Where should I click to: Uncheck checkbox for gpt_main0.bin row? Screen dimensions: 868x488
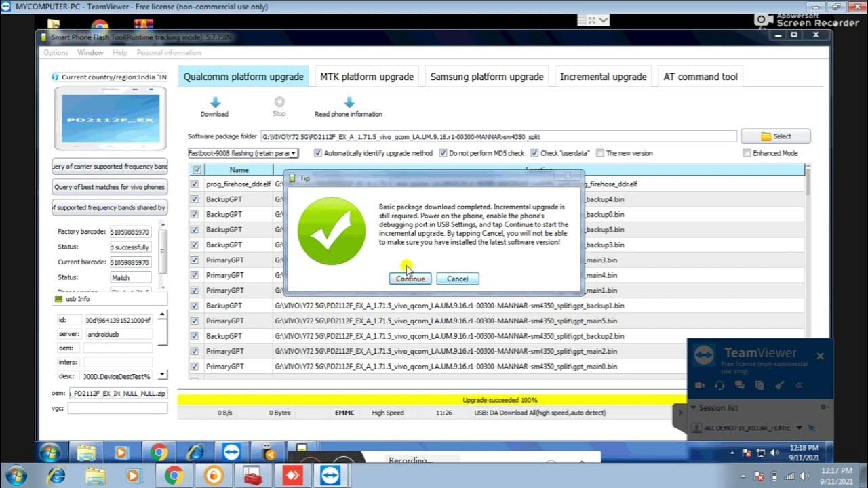point(195,367)
